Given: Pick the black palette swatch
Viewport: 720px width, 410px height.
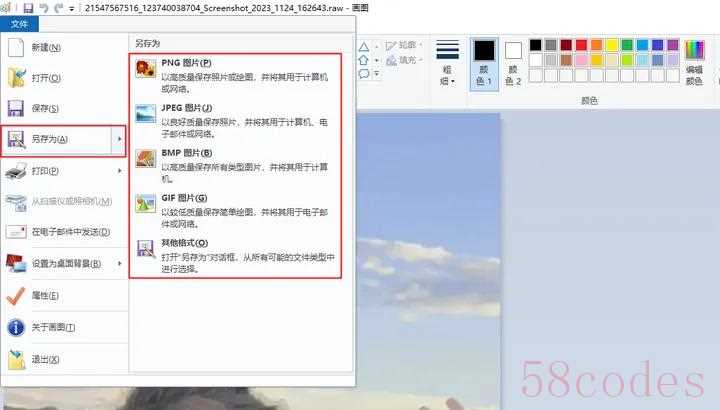Looking at the screenshot, I should tap(535, 45).
